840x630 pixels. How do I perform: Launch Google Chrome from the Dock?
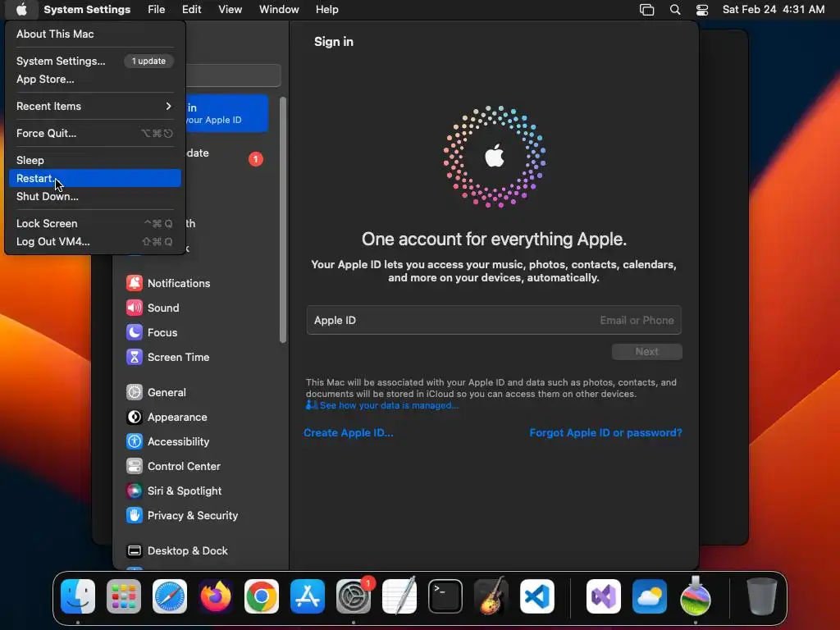click(262, 596)
